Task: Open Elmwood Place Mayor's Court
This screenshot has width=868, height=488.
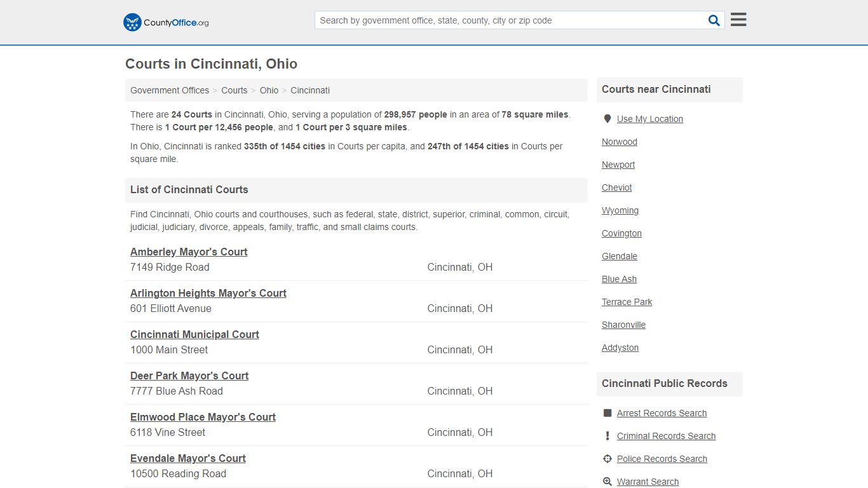Action: (x=203, y=417)
